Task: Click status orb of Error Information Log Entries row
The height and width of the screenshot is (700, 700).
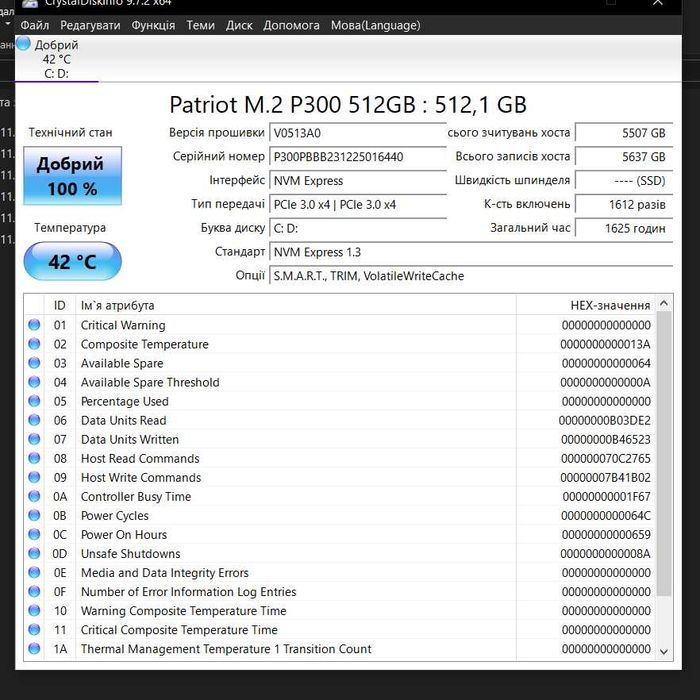Action: [34, 591]
